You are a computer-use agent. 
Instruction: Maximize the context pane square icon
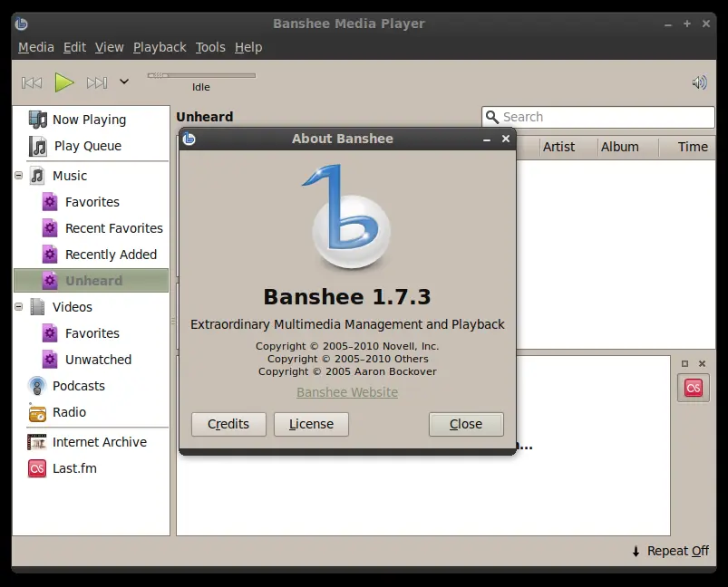pyautogui.click(x=684, y=364)
